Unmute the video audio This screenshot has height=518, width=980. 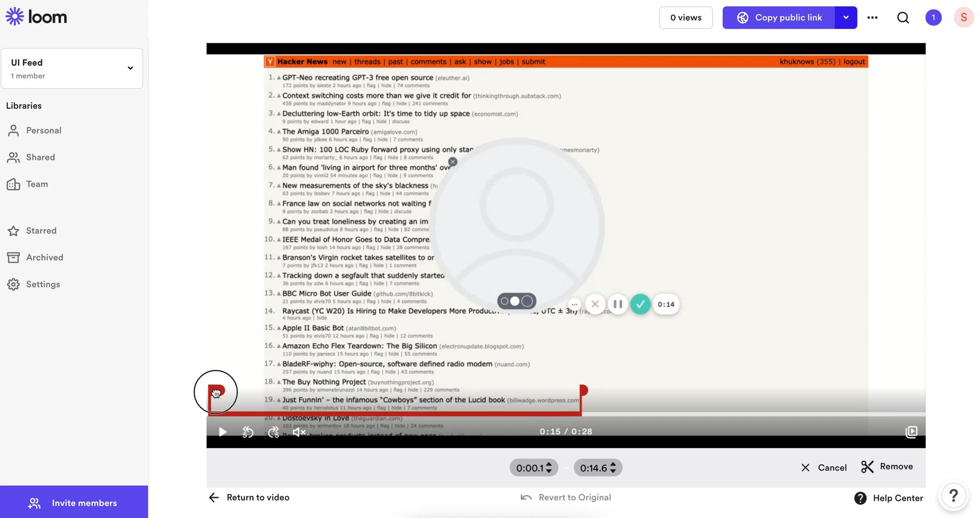point(299,432)
